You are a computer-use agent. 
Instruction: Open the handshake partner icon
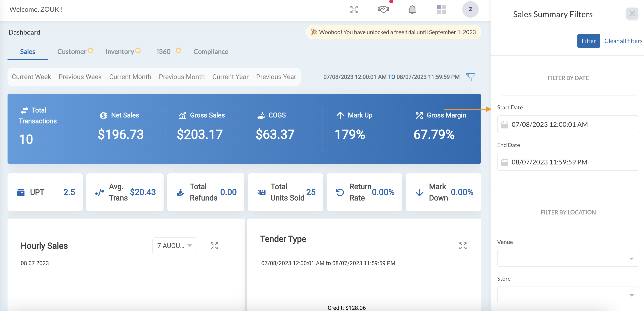[383, 9]
